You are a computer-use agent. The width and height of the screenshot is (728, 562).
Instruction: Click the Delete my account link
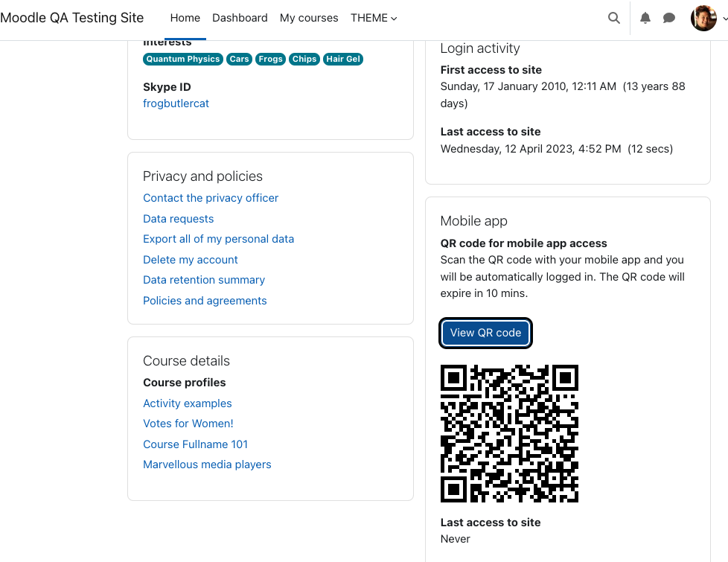(191, 260)
